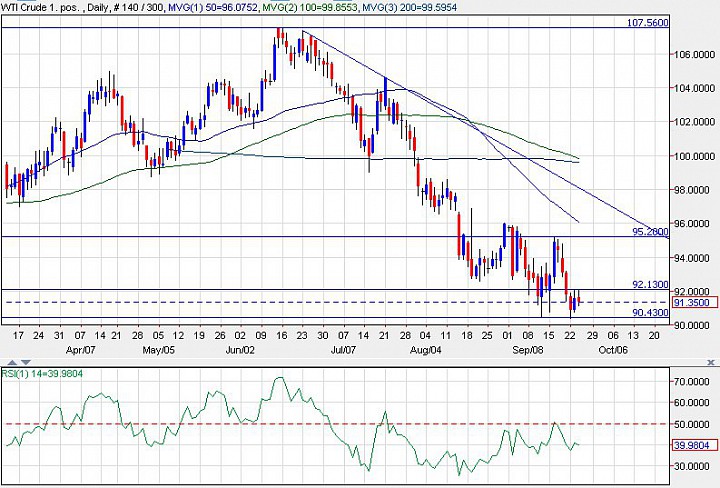Select the MVG(2) 100=99.8553 indicator label
This screenshot has height=488, width=720.
[310, 7]
